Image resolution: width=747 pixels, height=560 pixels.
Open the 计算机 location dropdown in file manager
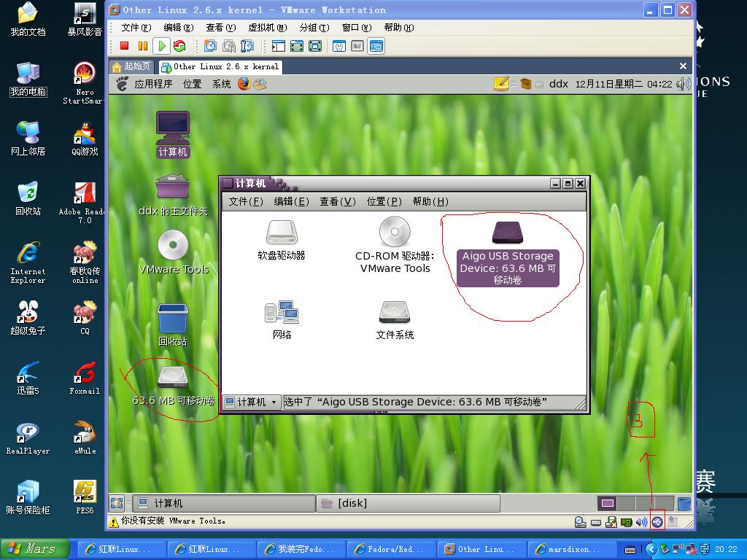pyautogui.click(x=252, y=401)
